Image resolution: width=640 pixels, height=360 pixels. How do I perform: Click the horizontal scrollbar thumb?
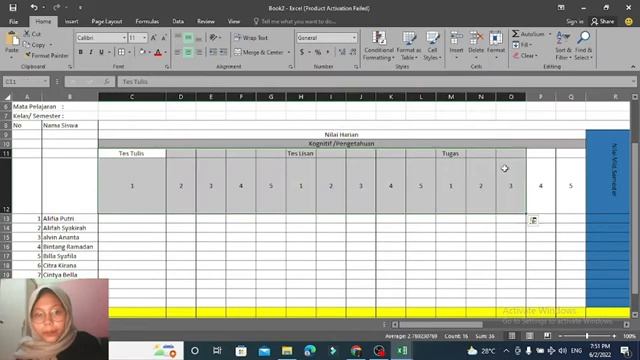pos(440,324)
